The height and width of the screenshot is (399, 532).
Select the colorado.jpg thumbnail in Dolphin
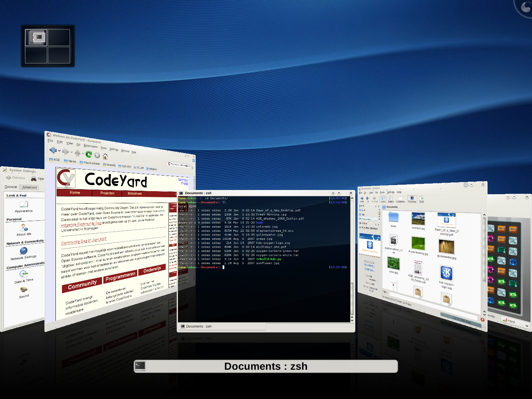pyautogui.click(x=418, y=219)
